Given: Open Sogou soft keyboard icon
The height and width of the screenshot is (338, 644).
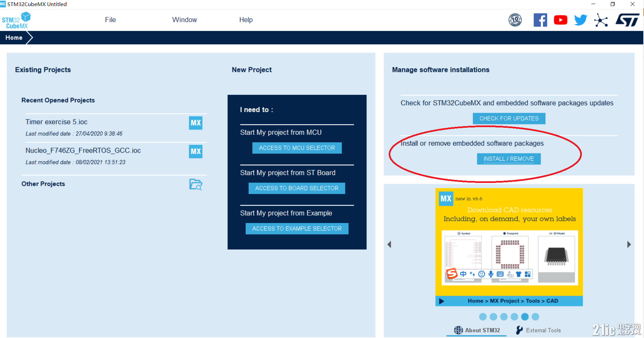Looking at the screenshot, I should click(500, 274).
